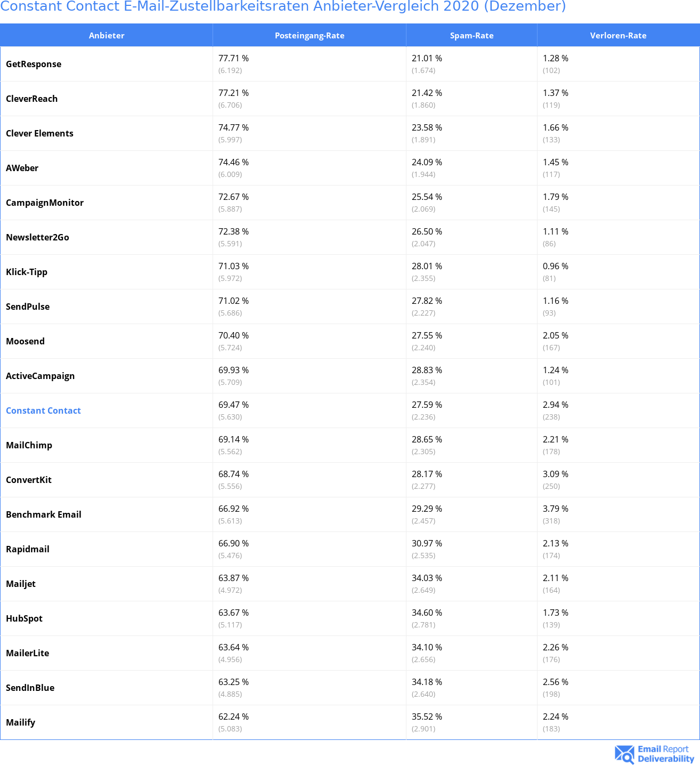Select the Mailify row label
The width and height of the screenshot is (700, 765).
pos(20,722)
